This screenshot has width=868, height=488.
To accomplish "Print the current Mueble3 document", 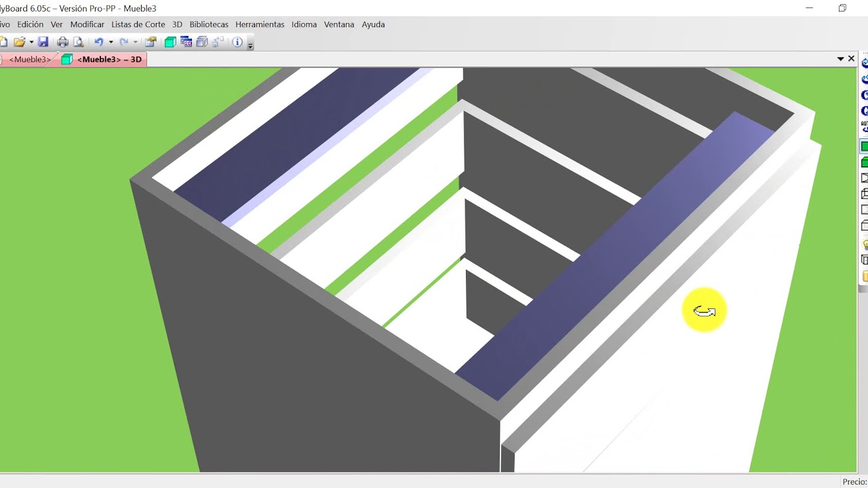I will (62, 42).
